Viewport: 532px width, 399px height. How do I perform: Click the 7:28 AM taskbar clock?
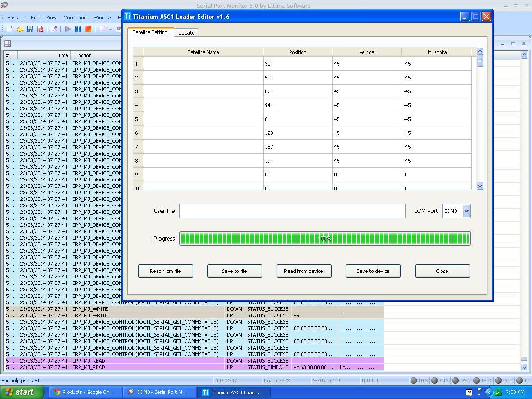coord(515,393)
